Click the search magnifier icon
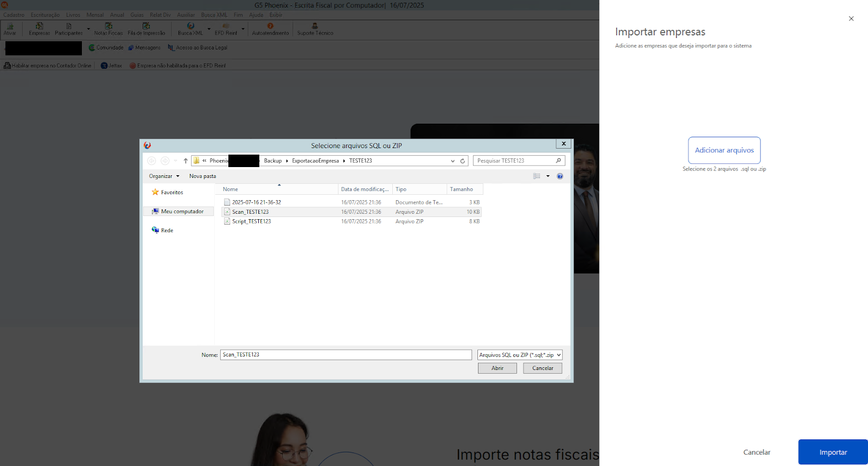Viewport: 868px width, 466px height. [558, 161]
